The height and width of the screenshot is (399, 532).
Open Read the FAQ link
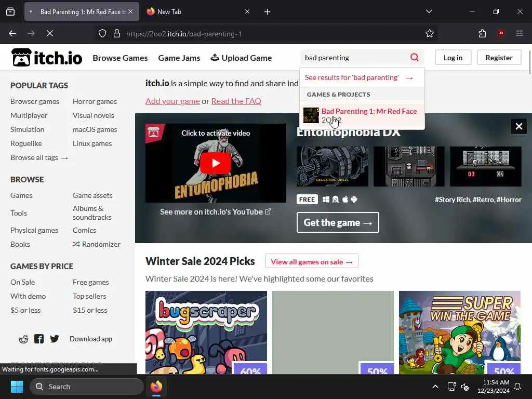point(236,101)
